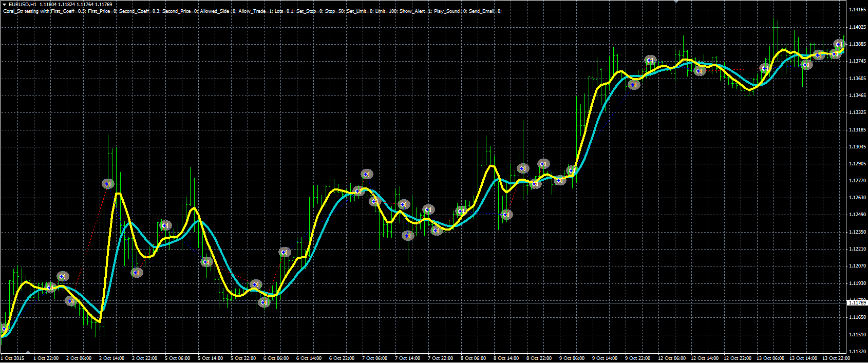Click the current price label 1.11769
Screen dimensions: 868x363
coord(857,303)
